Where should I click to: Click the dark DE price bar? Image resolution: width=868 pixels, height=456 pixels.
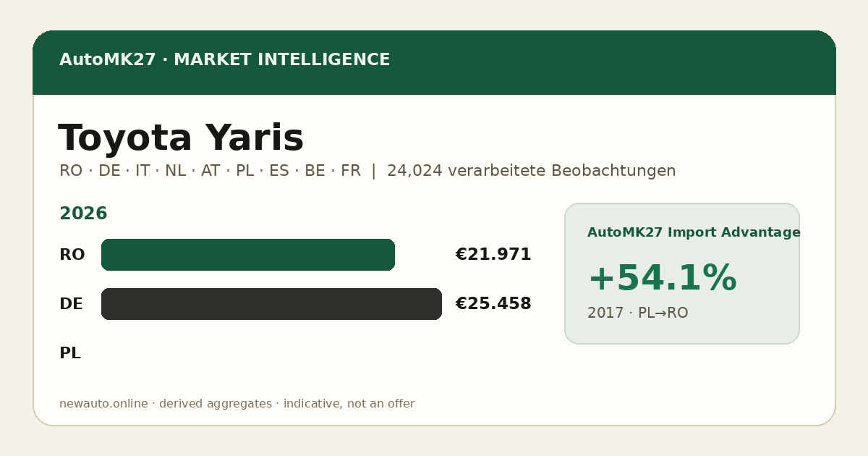(x=271, y=304)
